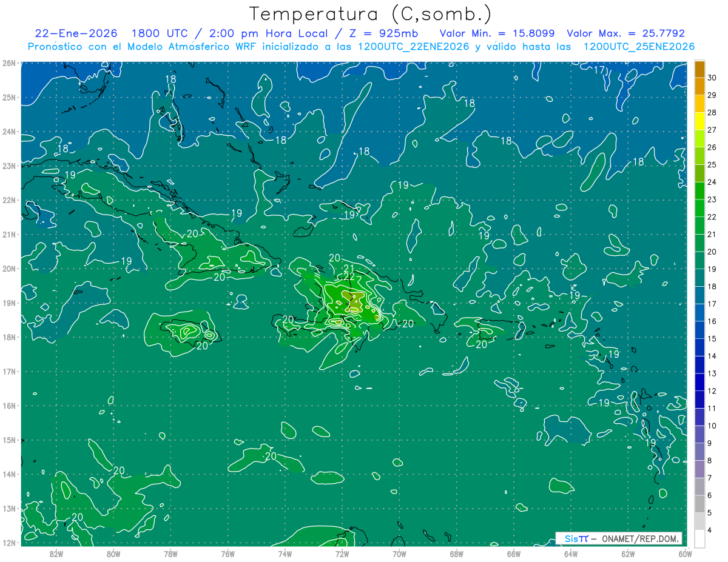
Task: Click the "1200UTC_25ENE2026" valid-until time
Action: pyautogui.click(x=638, y=47)
